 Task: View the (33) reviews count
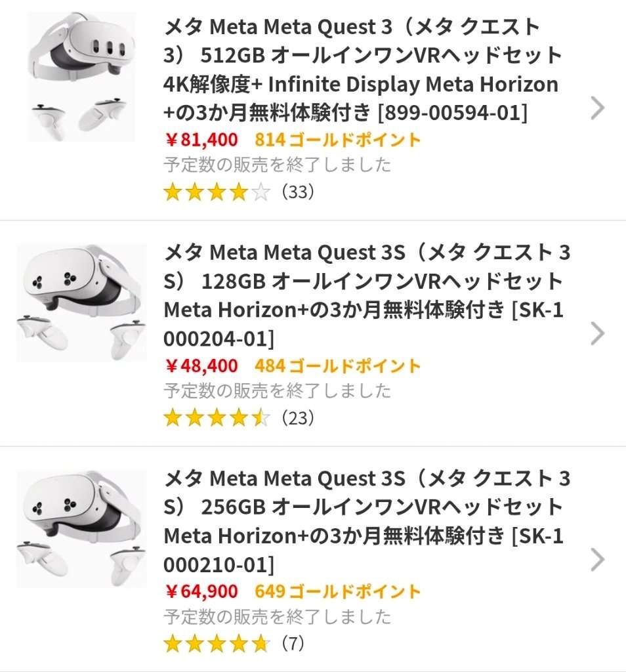click(x=297, y=192)
